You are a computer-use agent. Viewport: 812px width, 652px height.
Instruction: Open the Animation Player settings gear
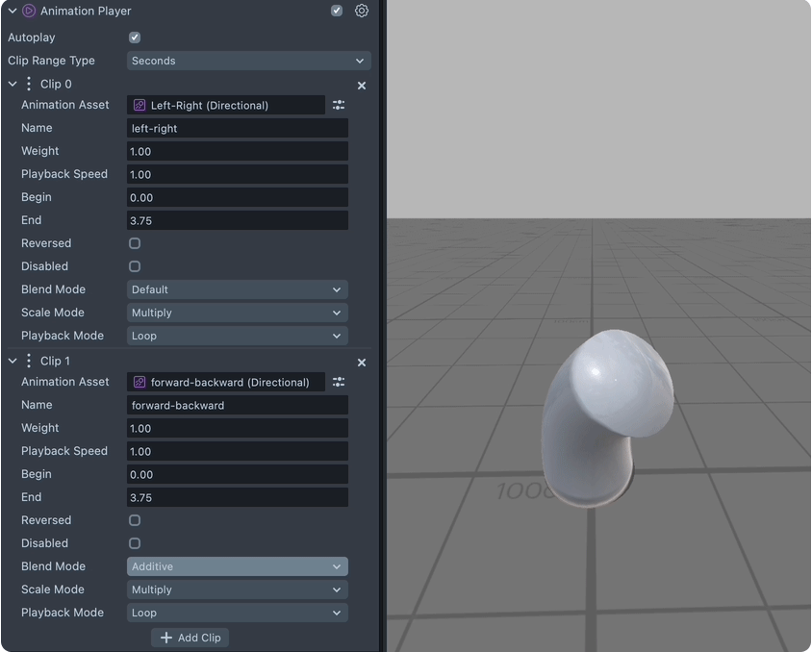[x=362, y=11]
